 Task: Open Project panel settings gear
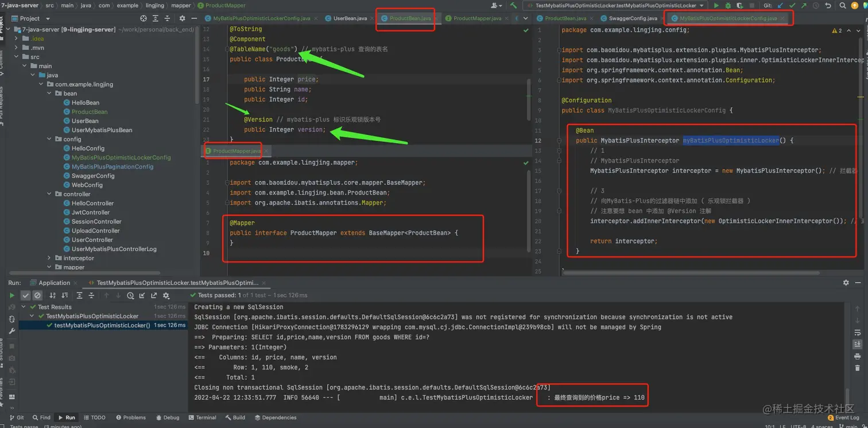183,18
